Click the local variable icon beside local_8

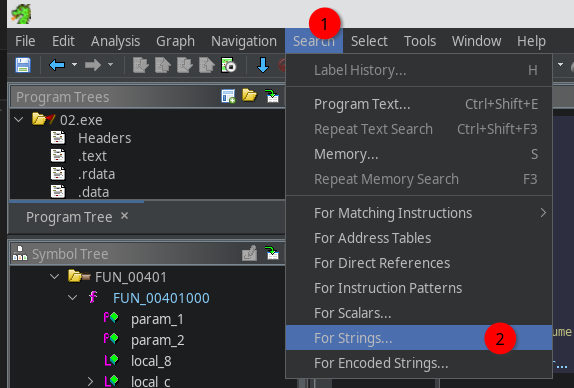pos(111,360)
